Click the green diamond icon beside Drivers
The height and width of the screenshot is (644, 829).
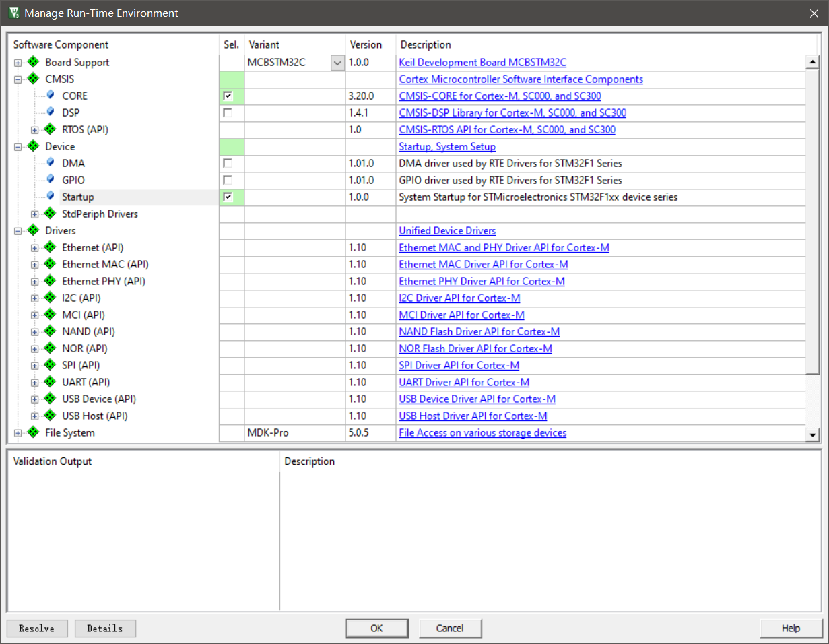point(33,230)
